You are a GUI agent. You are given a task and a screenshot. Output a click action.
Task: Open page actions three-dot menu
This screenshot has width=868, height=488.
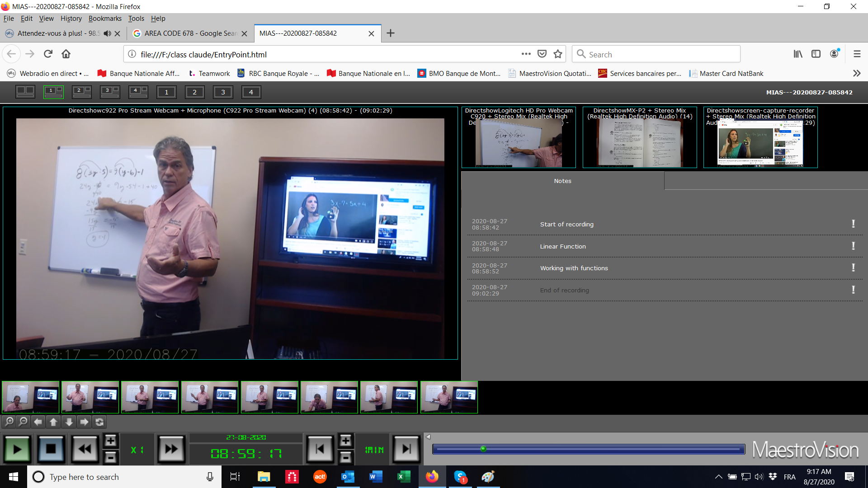[526, 54]
